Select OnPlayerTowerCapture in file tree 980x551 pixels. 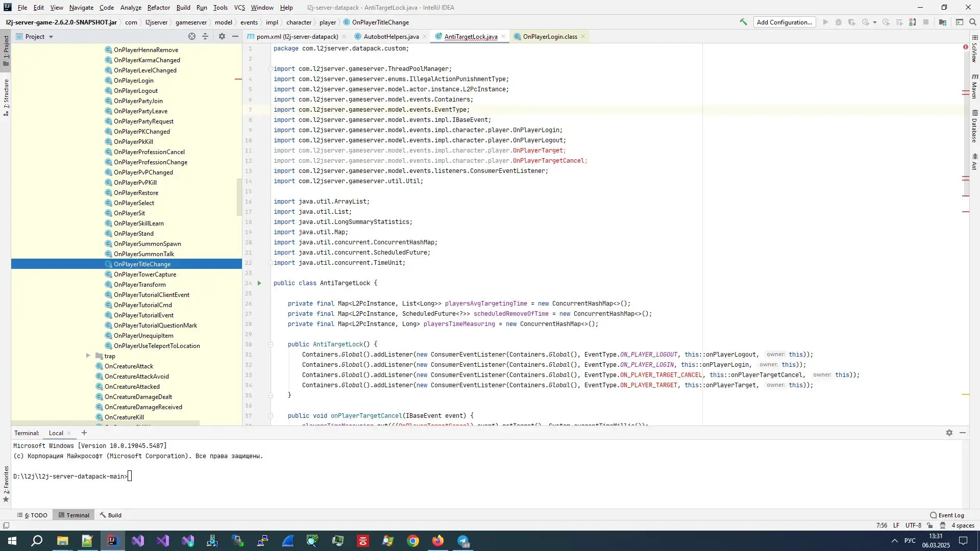[x=145, y=274]
